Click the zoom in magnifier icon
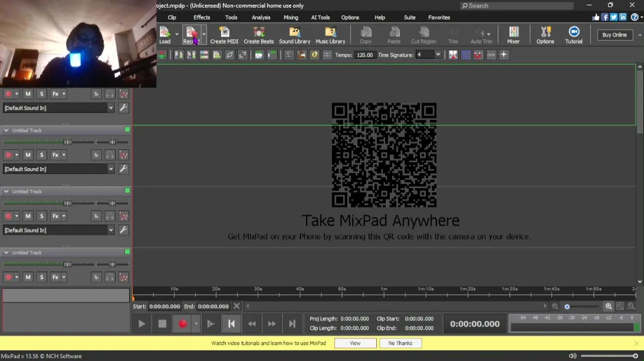The image size is (644, 361). coord(609,306)
